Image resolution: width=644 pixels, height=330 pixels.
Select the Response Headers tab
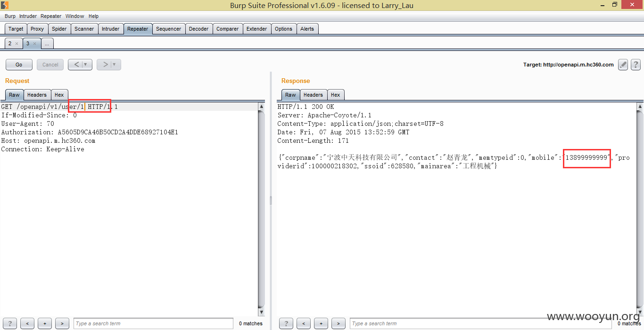click(x=313, y=95)
